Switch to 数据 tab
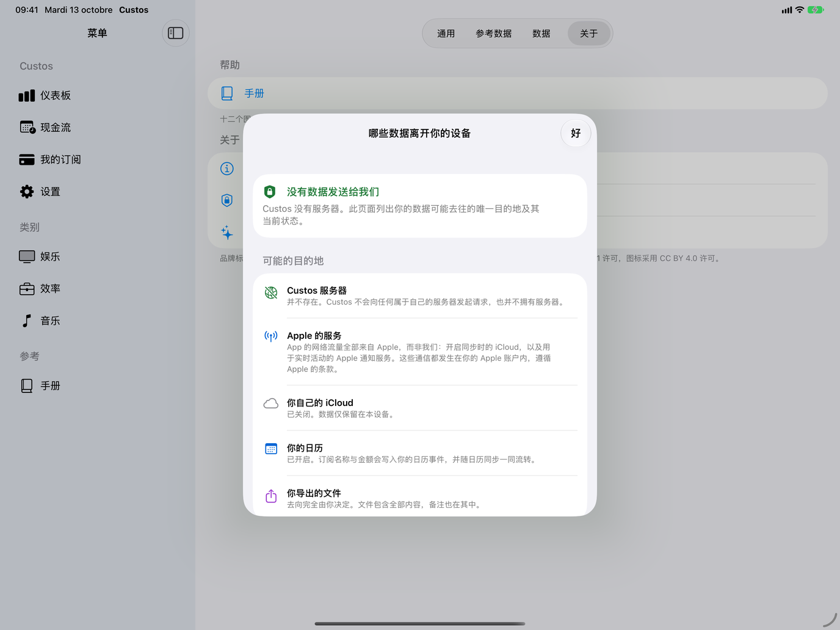The image size is (840, 630). [x=541, y=34]
